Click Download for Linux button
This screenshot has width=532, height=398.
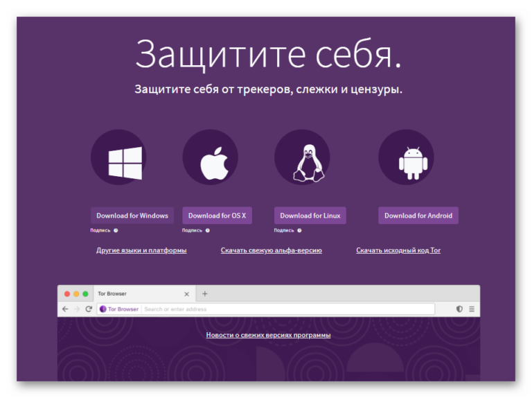coord(310,216)
